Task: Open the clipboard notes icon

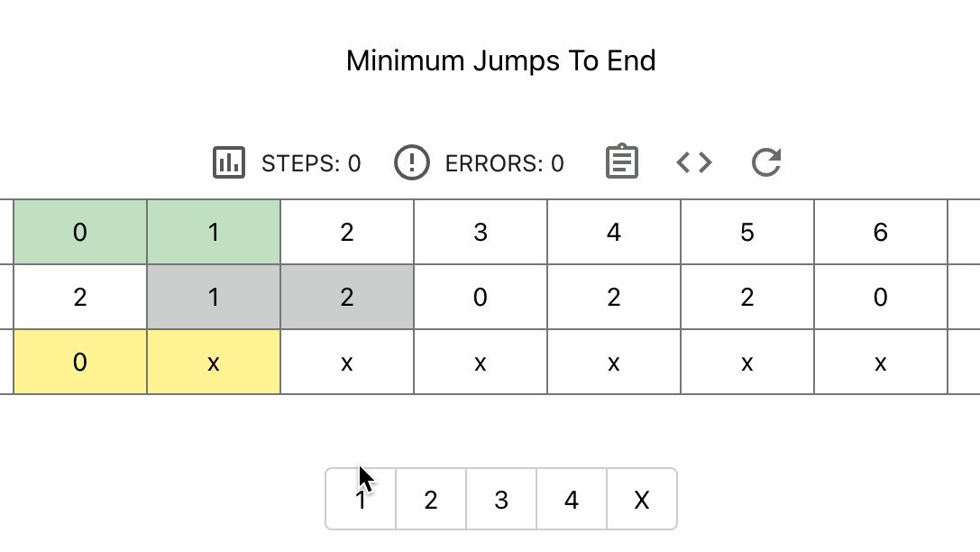Action: [x=621, y=162]
